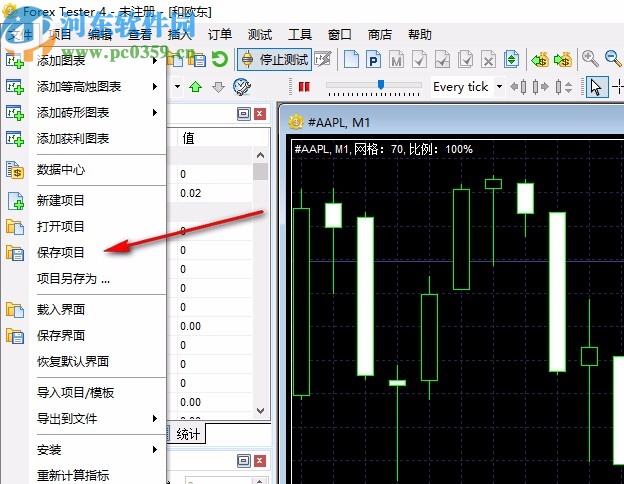Click the page icon with green up-down arrows
This screenshot has height=484, width=624.
(511, 60)
